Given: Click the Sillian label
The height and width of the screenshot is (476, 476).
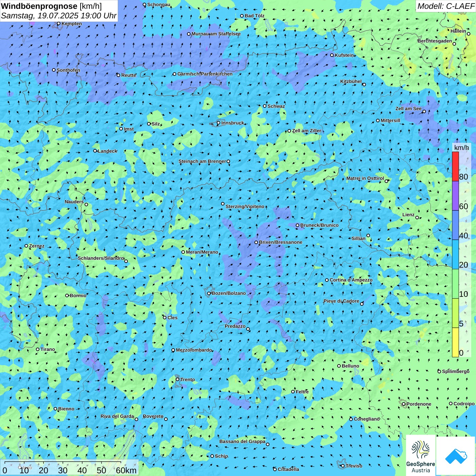Looking at the screenshot, I should tap(358, 238).
